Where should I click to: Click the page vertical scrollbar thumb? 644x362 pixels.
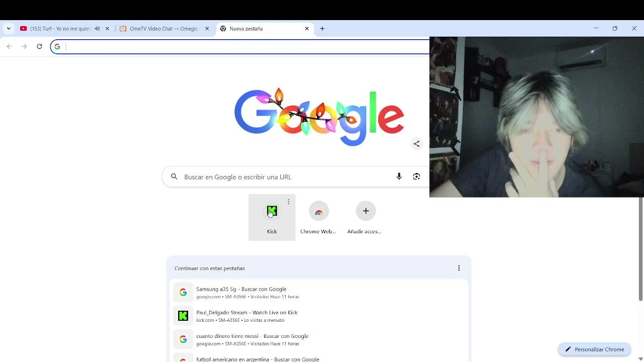tap(640, 249)
